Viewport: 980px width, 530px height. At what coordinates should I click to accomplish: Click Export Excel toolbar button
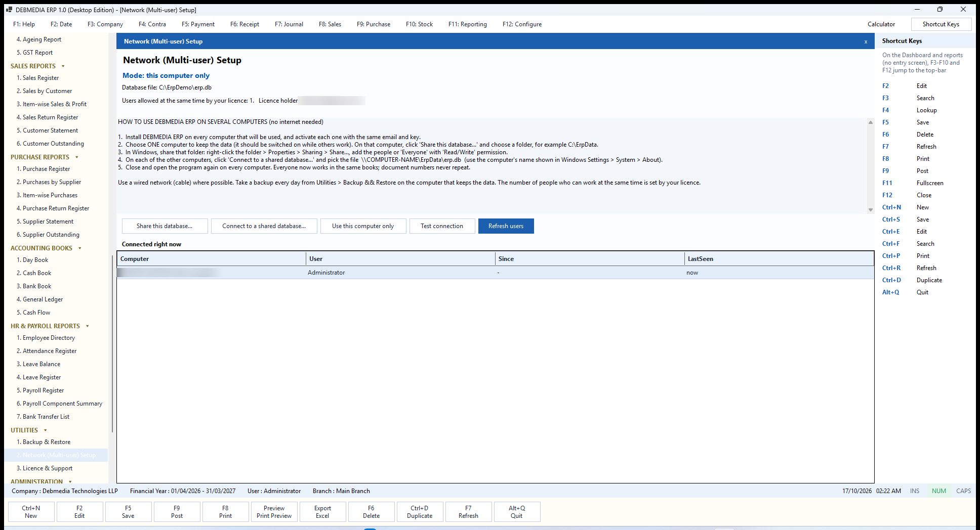[322, 512]
